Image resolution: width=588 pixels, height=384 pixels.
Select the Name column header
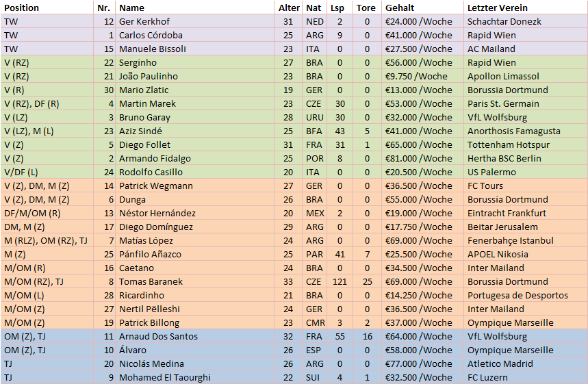[195, 8]
